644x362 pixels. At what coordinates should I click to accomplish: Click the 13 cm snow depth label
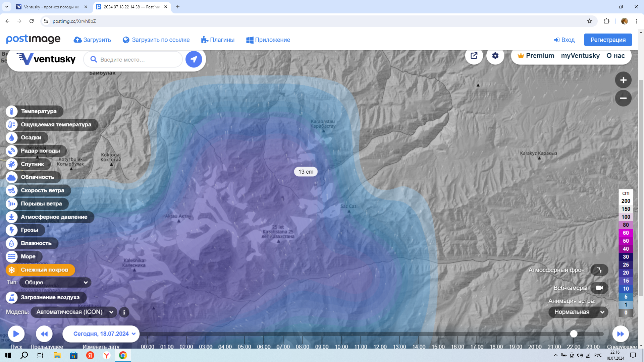coord(306,172)
